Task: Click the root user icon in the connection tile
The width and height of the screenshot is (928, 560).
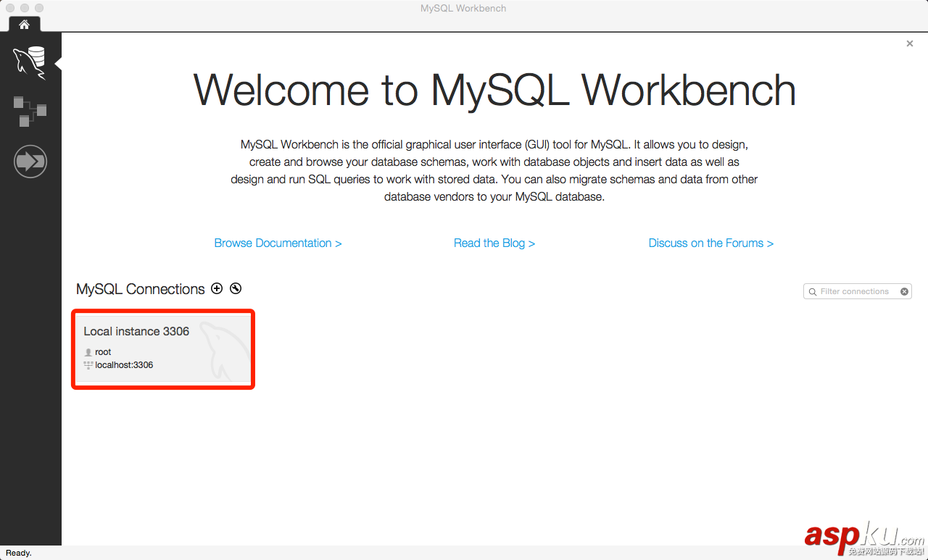Action: coord(88,352)
